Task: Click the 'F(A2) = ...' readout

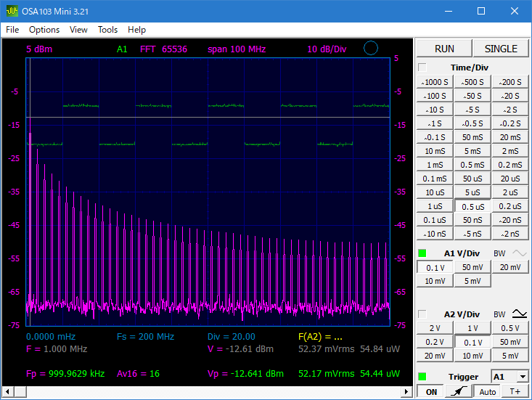Action: (320, 337)
